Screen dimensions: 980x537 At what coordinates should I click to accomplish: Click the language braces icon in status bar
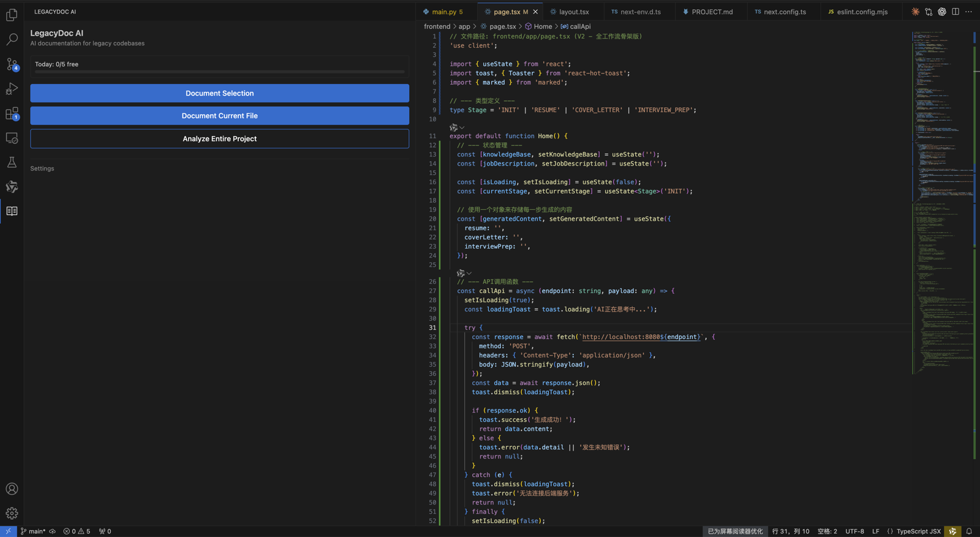click(890, 531)
